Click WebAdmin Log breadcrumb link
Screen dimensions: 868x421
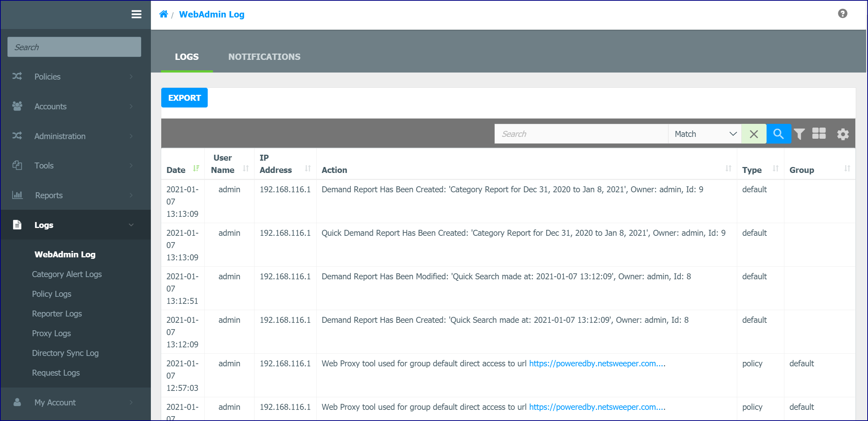pos(212,14)
